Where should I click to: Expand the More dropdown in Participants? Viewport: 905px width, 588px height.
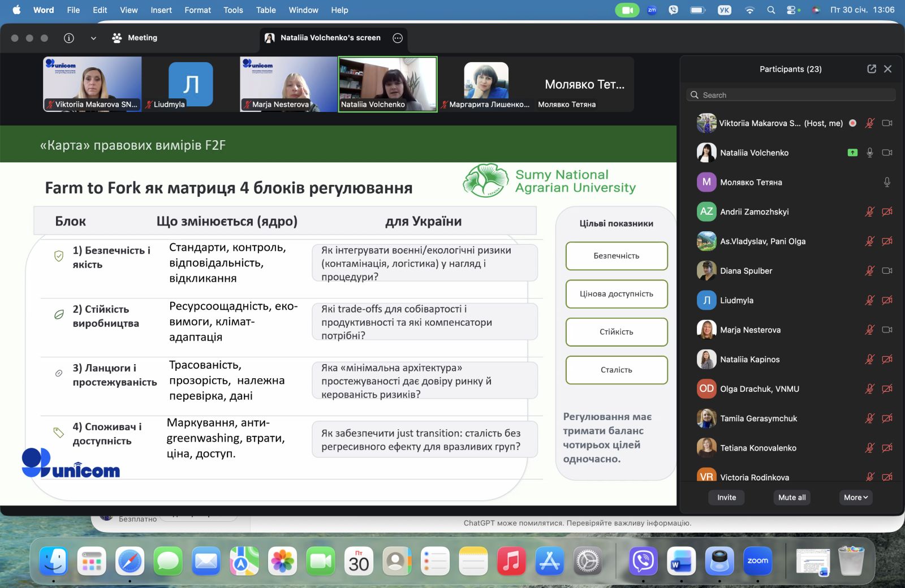(x=855, y=498)
